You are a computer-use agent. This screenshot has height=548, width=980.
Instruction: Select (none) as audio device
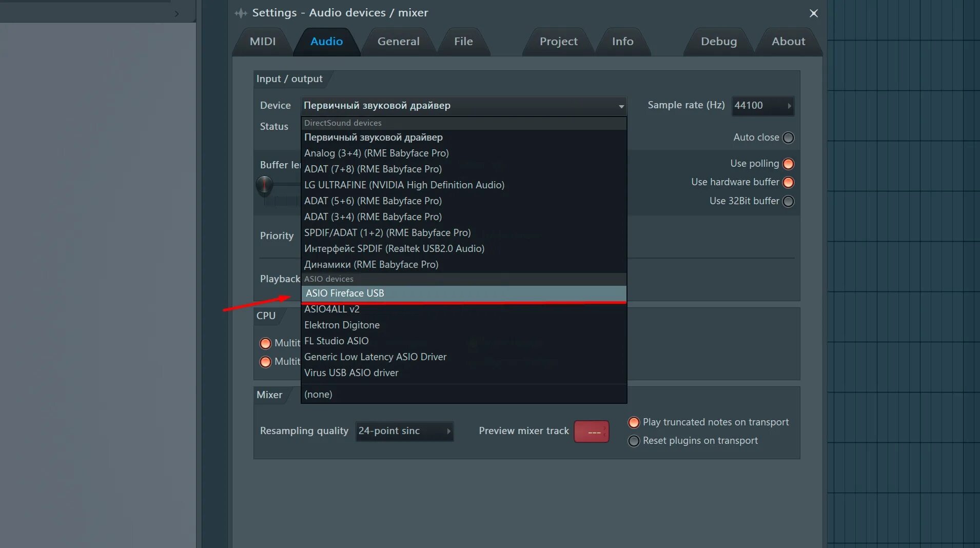[463, 395]
